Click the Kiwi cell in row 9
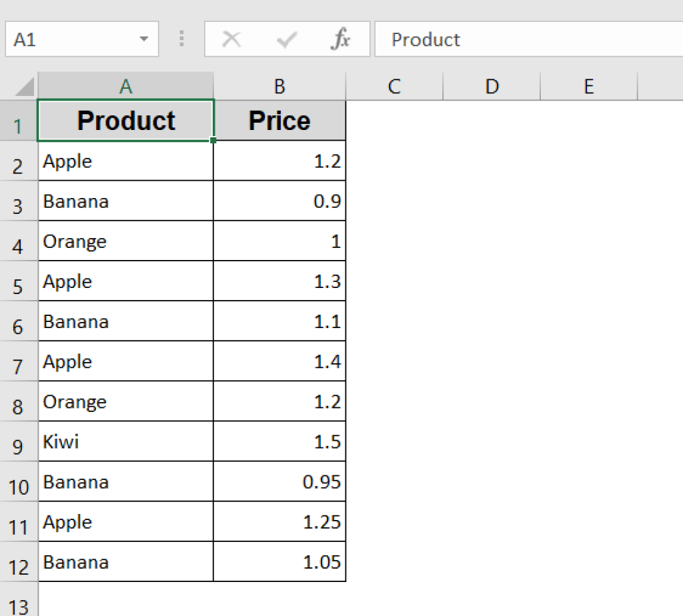The height and width of the screenshot is (616, 683). 125,441
